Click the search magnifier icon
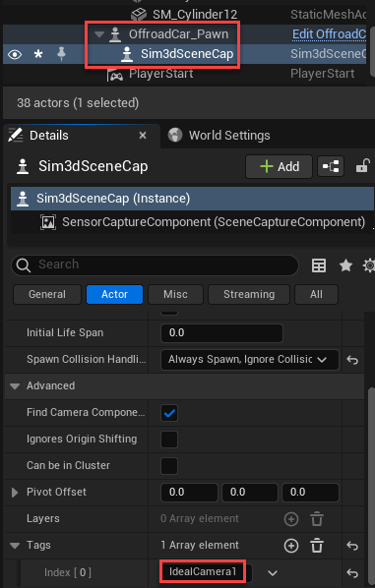 pos(24,265)
